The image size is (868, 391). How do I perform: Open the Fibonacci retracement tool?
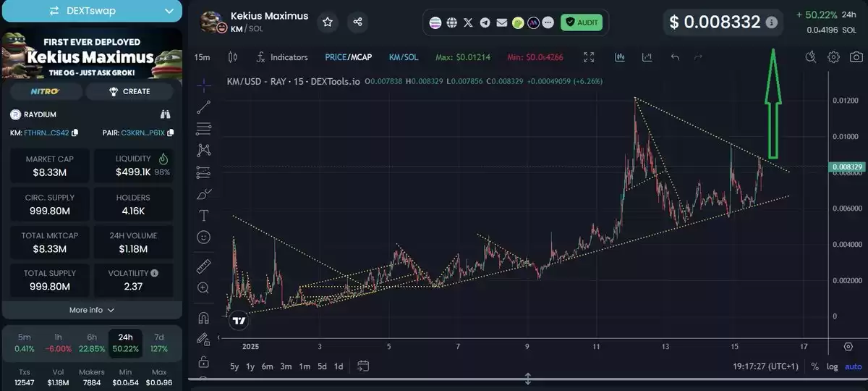204,129
